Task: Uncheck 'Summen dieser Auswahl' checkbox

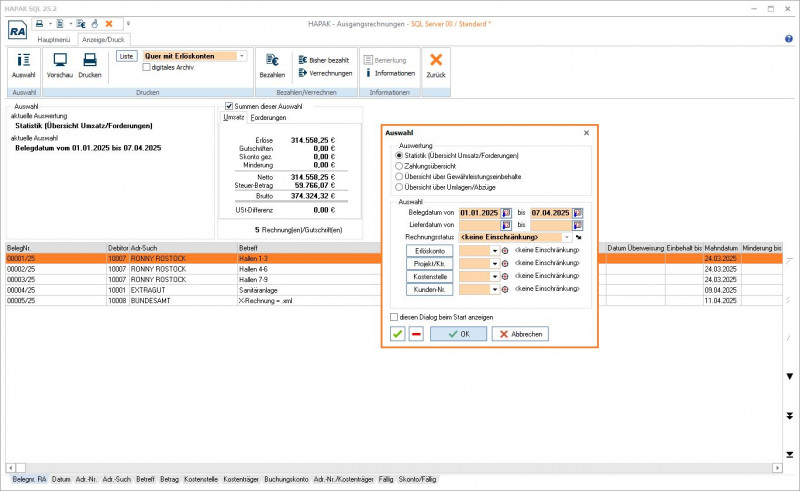Action: (x=228, y=106)
